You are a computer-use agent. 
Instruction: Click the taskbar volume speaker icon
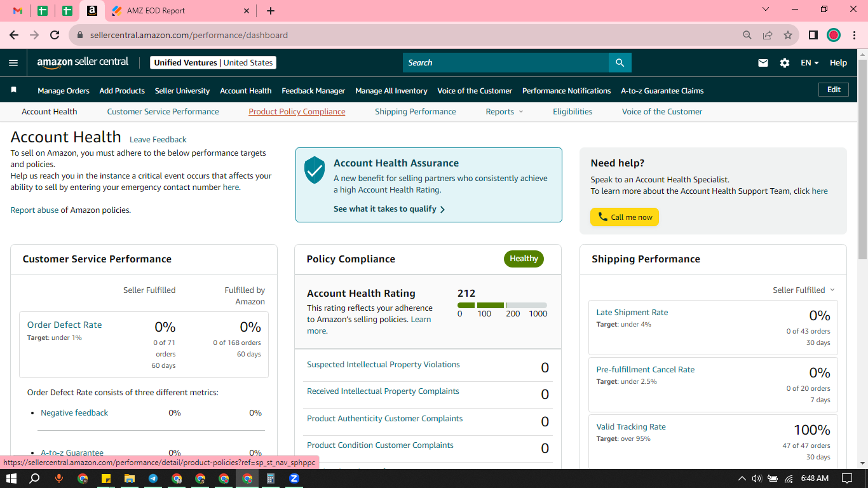pos(756,478)
